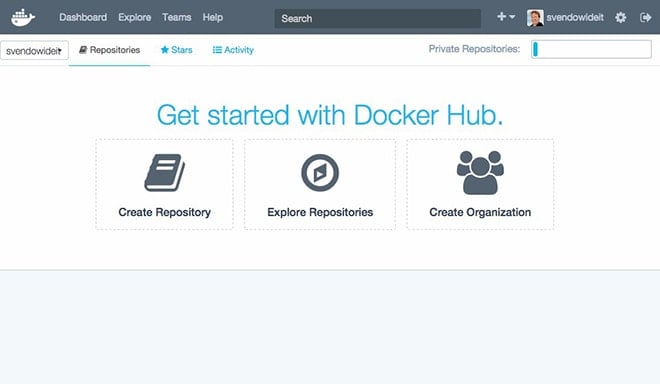The image size is (660, 384).
Task: Expand the plus add-new dropdown
Action: tap(506, 17)
